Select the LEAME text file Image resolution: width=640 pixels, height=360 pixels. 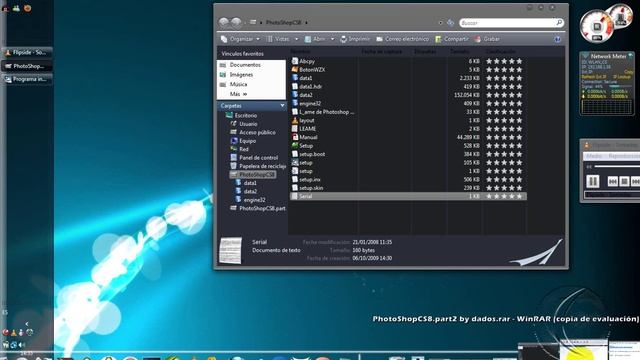click(x=304, y=129)
